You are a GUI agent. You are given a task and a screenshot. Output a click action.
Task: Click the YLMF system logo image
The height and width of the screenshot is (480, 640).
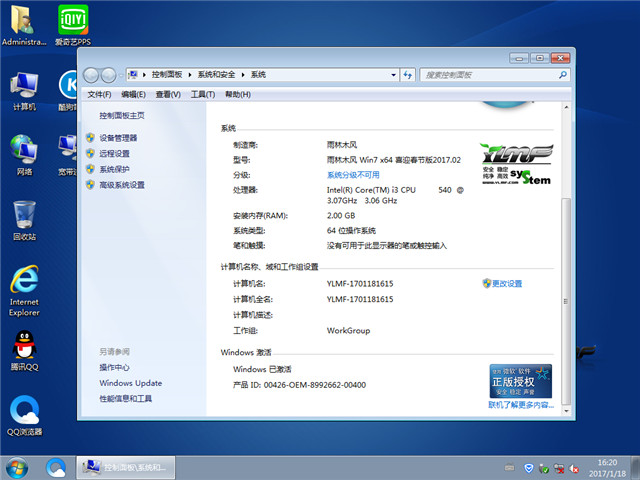[x=517, y=164]
